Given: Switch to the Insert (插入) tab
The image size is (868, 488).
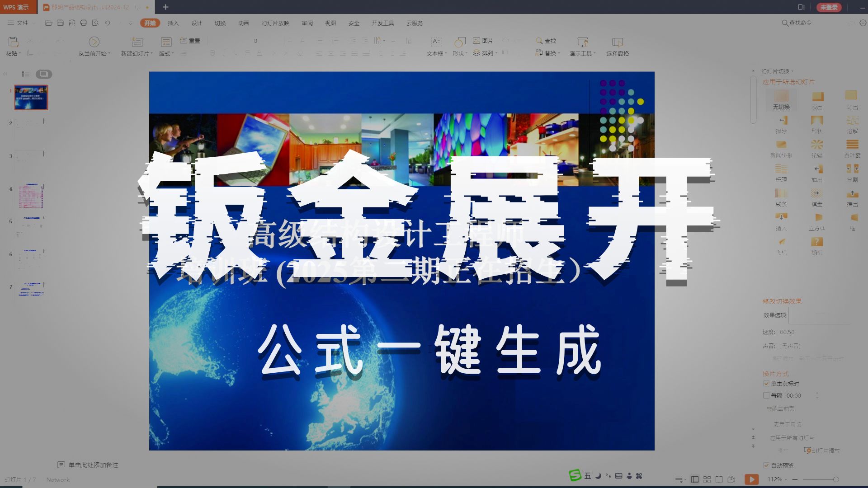Looking at the screenshot, I should pos(173,23).
